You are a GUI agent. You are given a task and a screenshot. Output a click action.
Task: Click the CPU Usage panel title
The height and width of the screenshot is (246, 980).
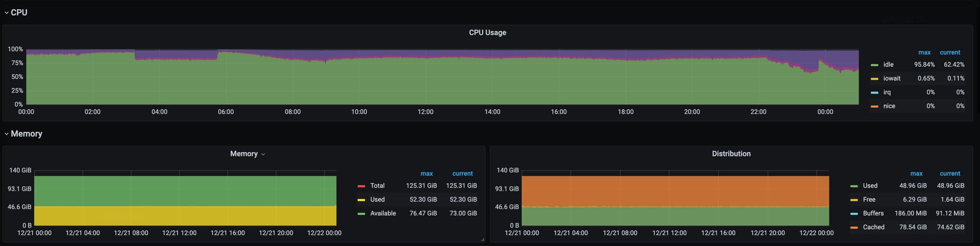pos(487,33)
